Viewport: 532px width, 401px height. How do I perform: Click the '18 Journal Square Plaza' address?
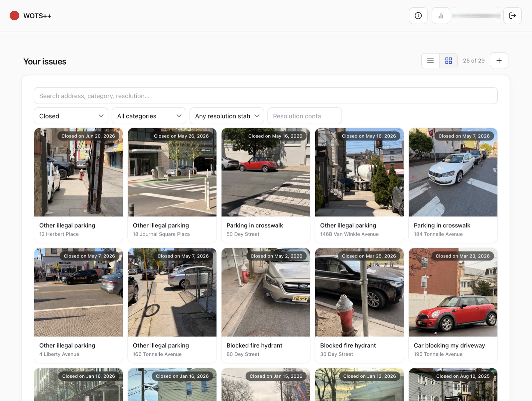click(x=161, y=234)
